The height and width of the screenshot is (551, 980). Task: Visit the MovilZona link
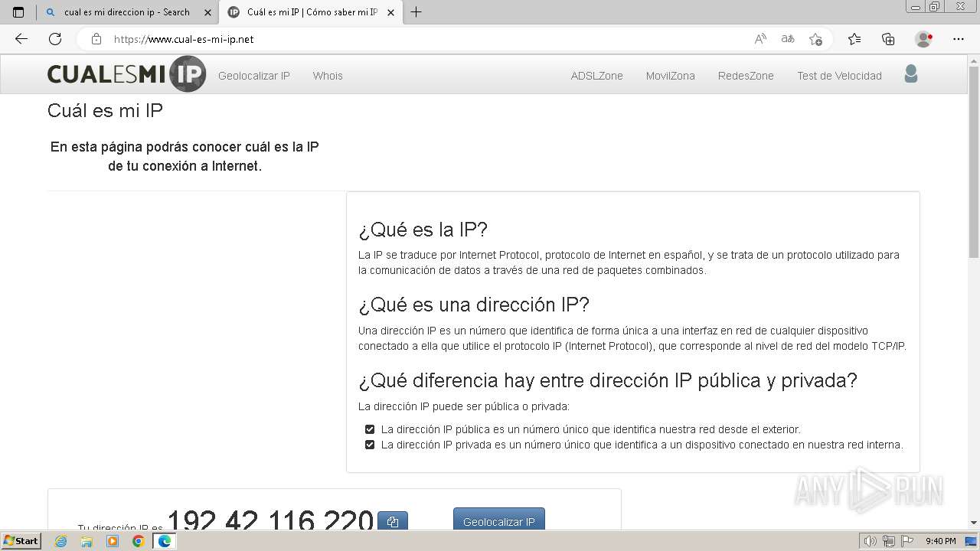671,76
